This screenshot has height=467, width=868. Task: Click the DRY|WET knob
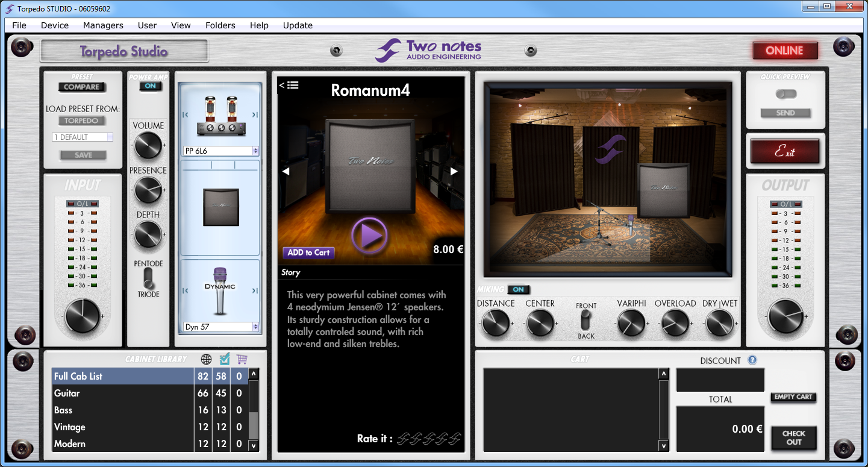click(720, 323)
